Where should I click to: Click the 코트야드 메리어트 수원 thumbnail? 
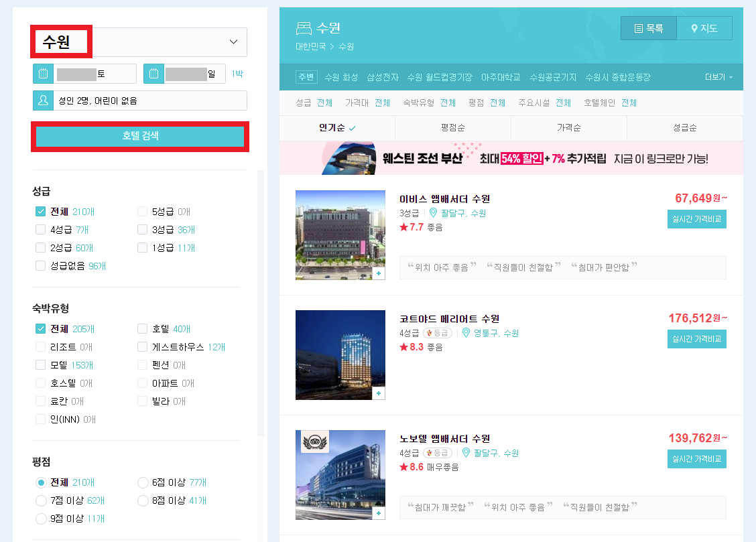(x=340, y=355)
